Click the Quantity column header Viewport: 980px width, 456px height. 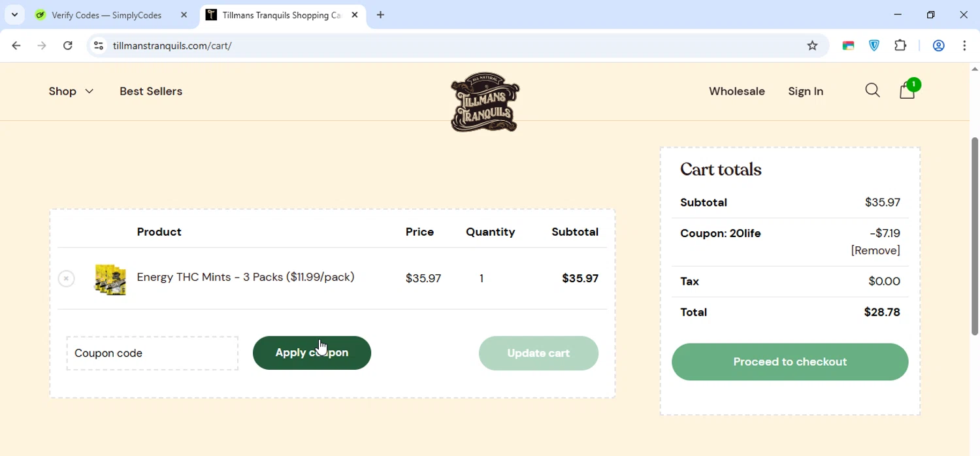[x=491, y=232]
